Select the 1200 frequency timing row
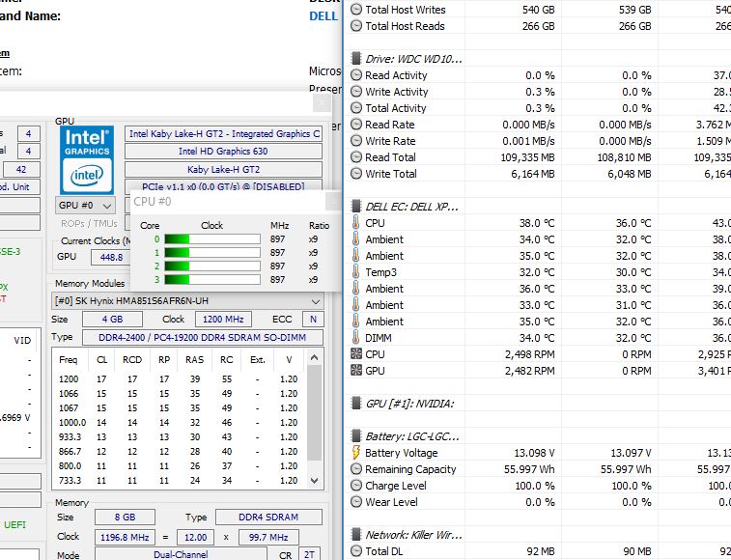The width and height of the screenshot is (731, 560). [179, 379]
